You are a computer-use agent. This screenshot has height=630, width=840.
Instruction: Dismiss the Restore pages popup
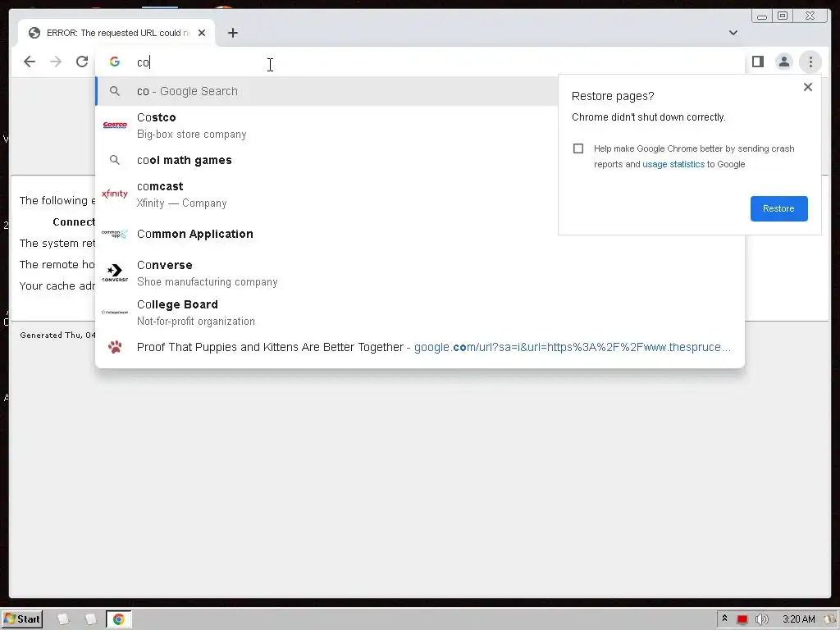[x=808, y=87]
